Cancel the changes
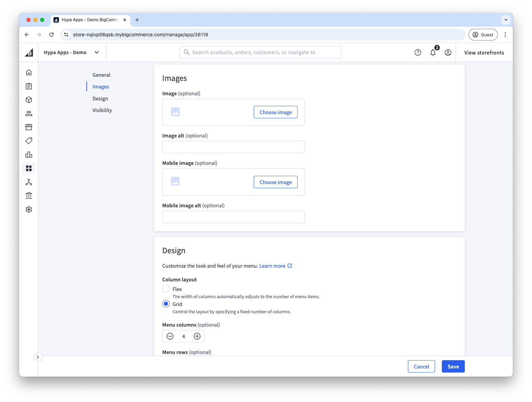Image resolution: width=532 pixels, height=402 pixels. click(x=421, y=366)
